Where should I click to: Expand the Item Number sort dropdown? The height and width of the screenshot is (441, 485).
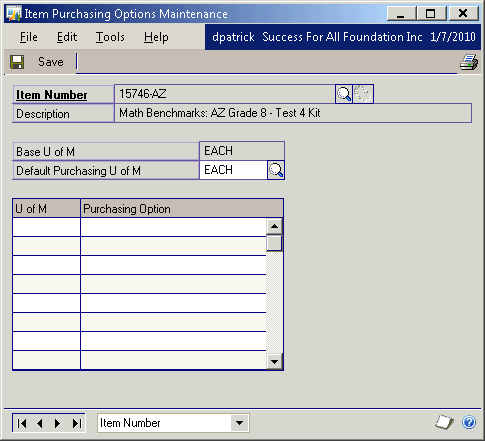(239, 423)
